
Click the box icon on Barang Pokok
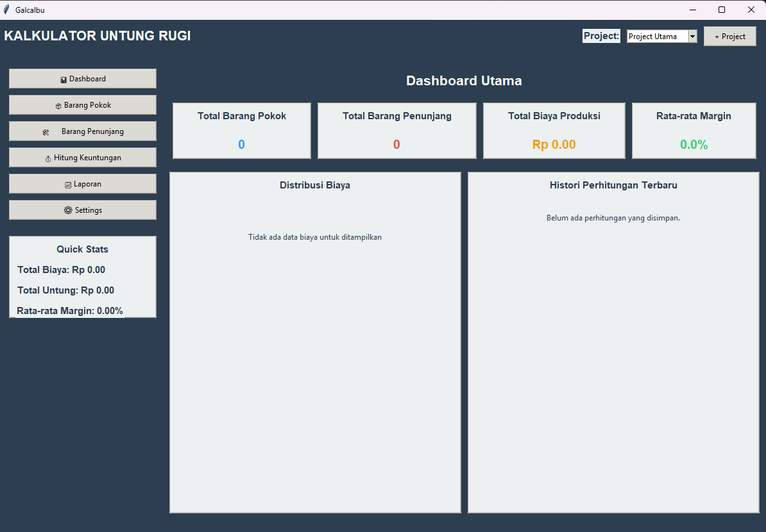pyautogui.click(x=58, y=106)
